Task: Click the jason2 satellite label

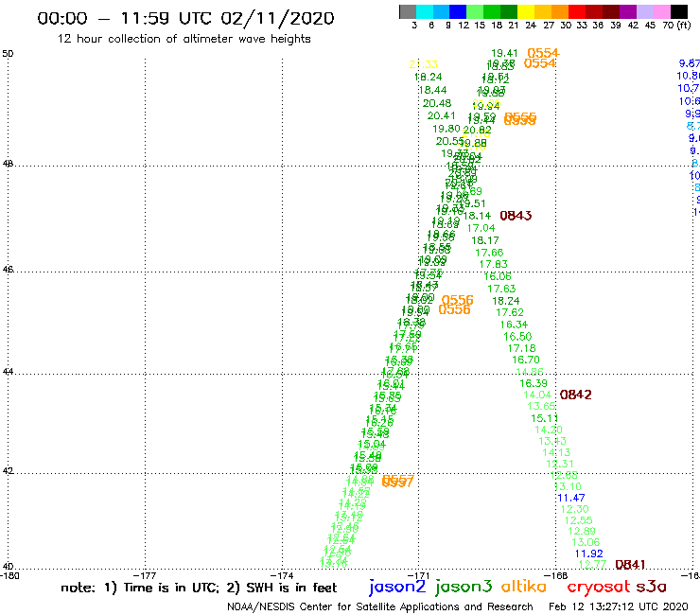Action: 397,588
